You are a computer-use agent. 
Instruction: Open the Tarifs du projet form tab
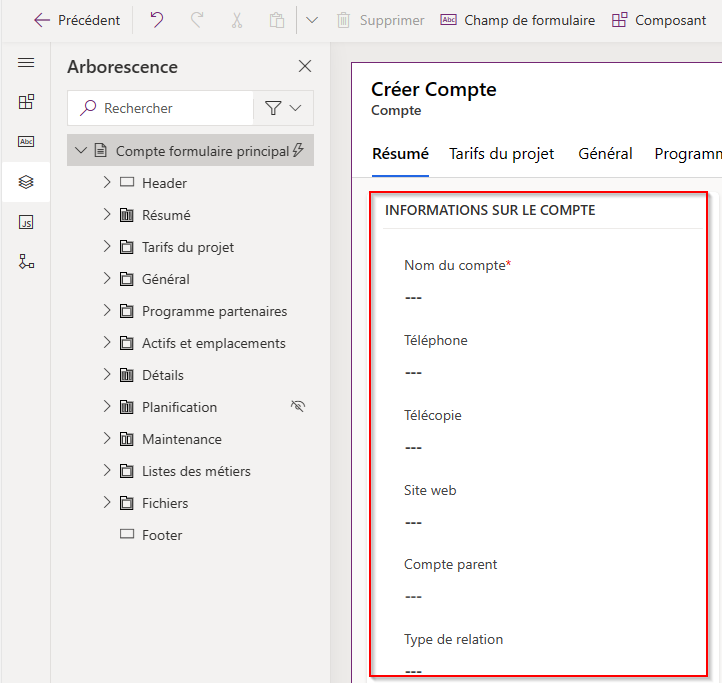(x=501, y=154)
